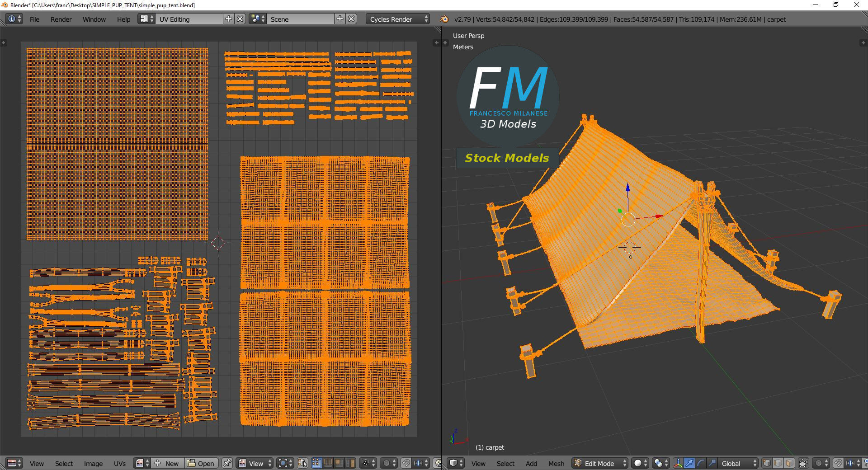The image size is (868, 470).
Task: Open the 3D View's Select menu
Action: tap(505, 464)
